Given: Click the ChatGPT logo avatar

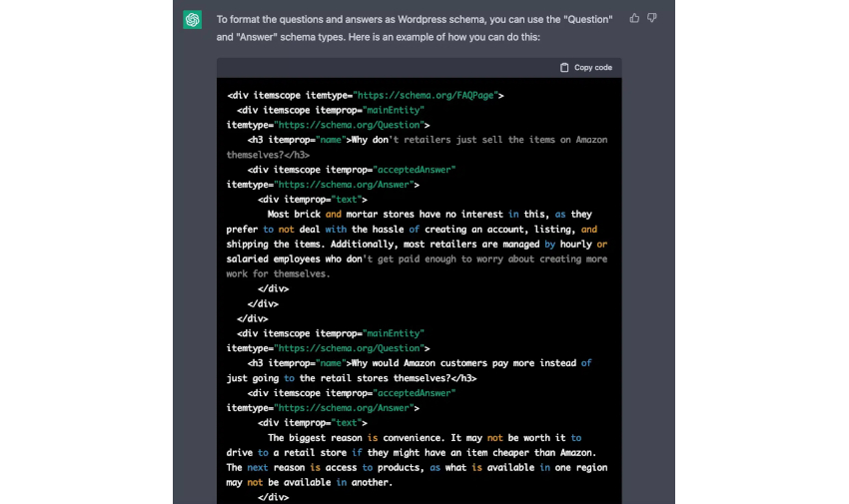Looking at the screenshot, I should tap(192, 20).
